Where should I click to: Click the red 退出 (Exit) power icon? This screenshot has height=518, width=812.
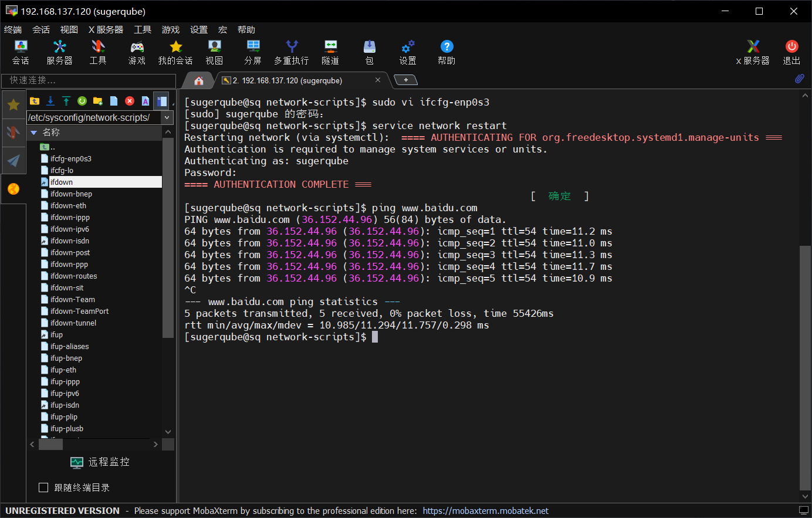pyautogui.click(x=791, y=52)
